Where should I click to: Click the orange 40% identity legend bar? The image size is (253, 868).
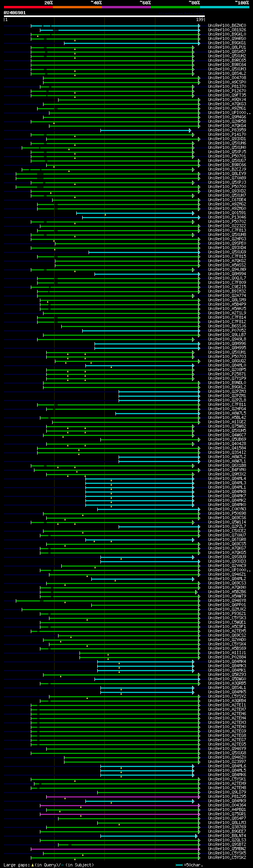pos(77,7)
